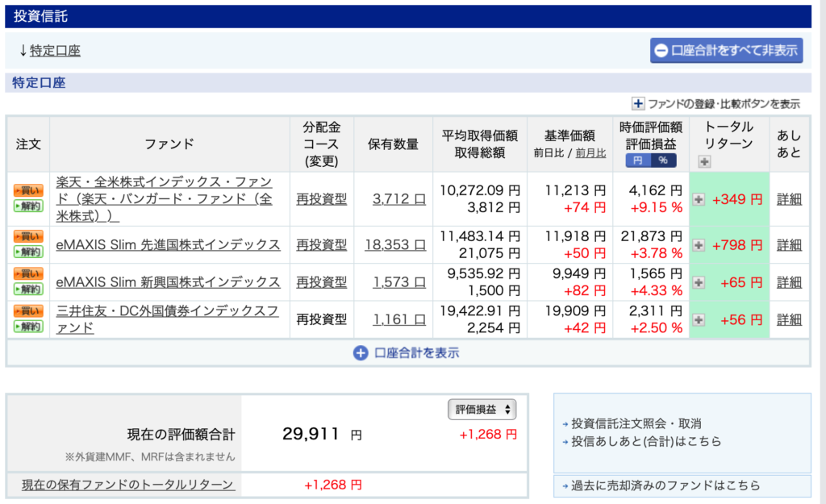Click 基準価額 value 11,213 円
This screenshot has width=826, height=504.
tap(575, 190)
